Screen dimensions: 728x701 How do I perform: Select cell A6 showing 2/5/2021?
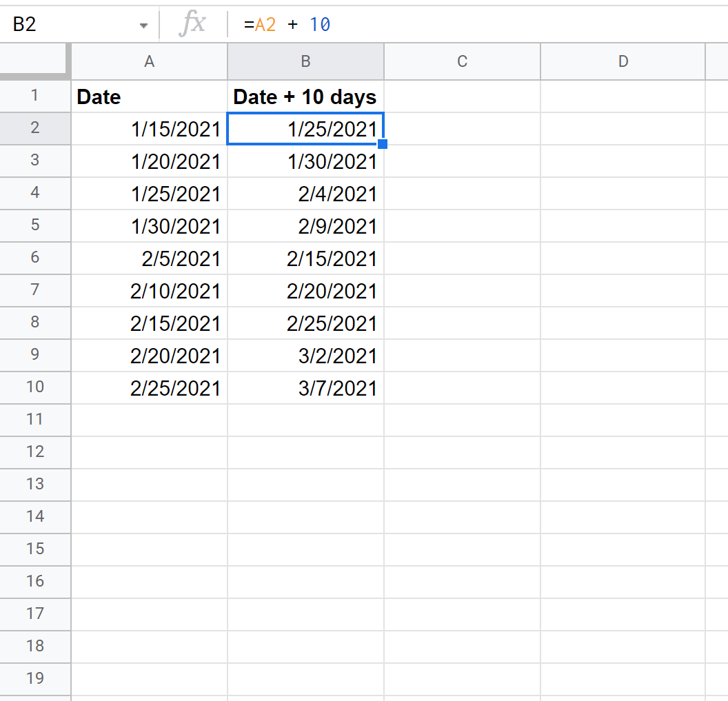click(149, 258)
